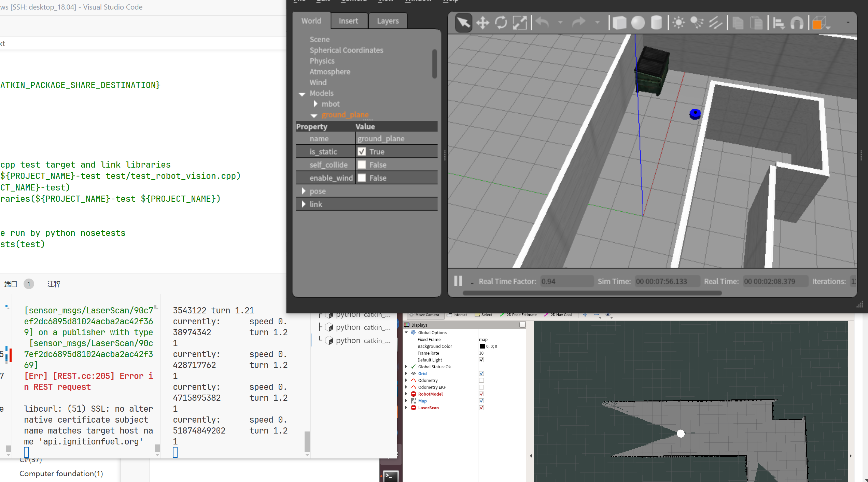Add a point light in Gazebo

(x=678, y=23)
